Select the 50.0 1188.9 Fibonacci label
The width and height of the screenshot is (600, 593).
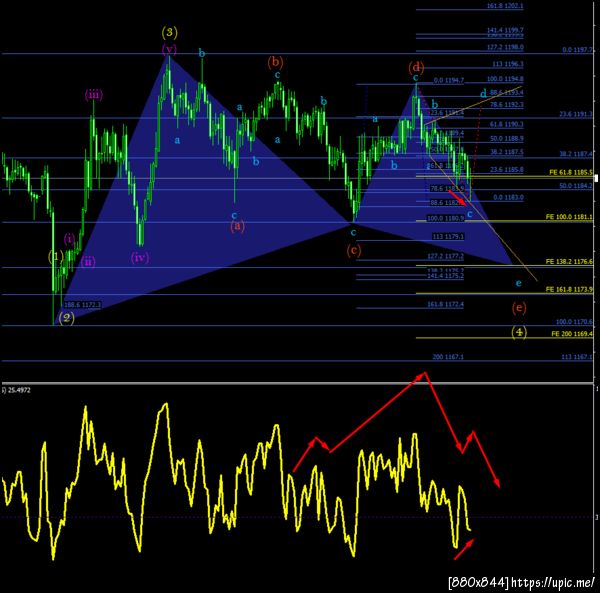[506, 138]
